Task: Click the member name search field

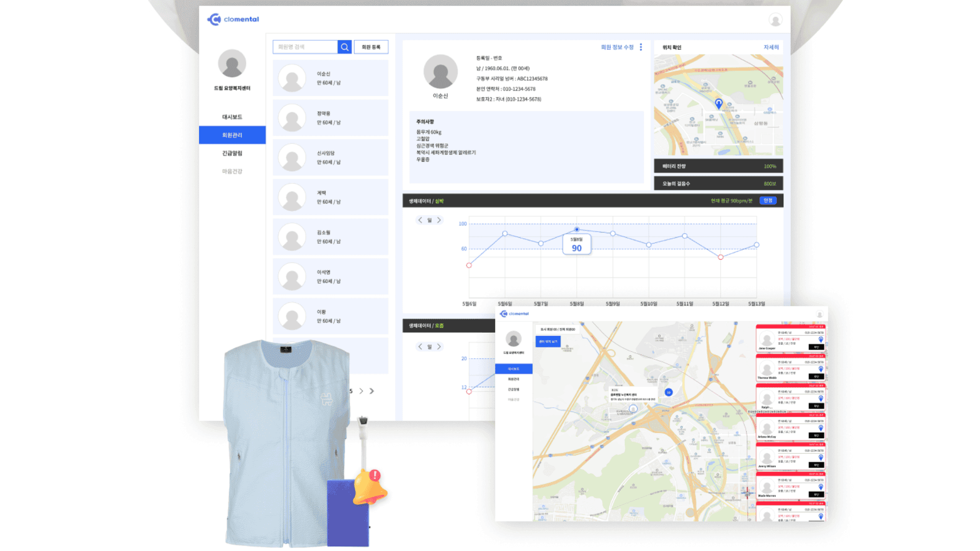Action: 305,47
